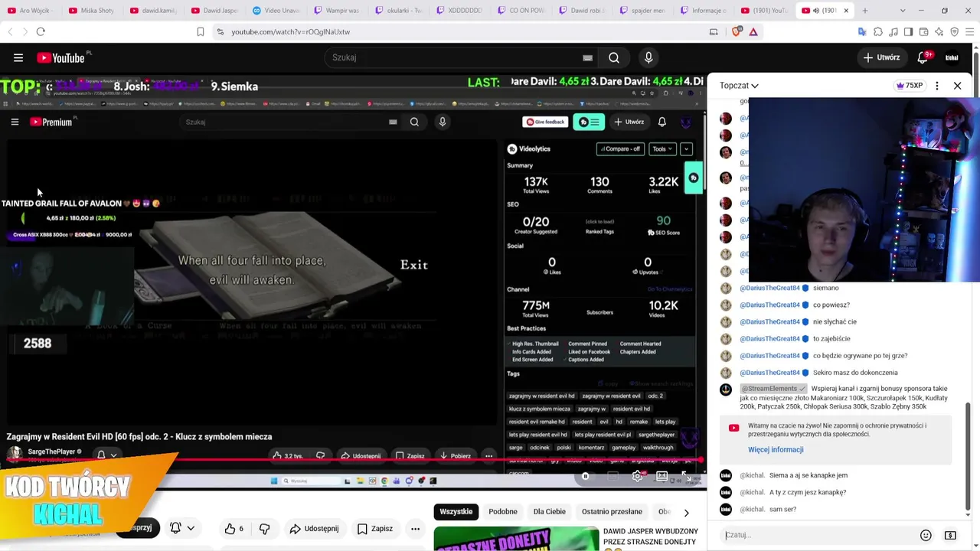Open the music note playlist icon

tap(893, 31)
